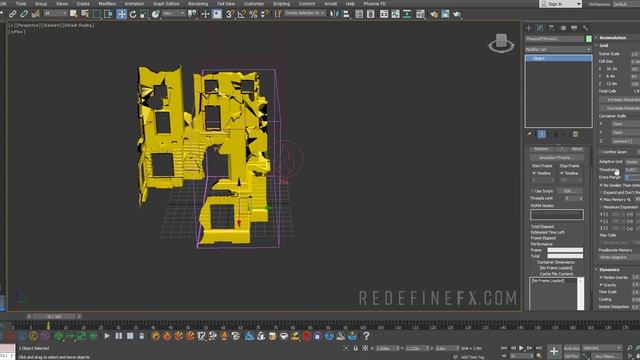Open Select by Name list icon
The image size is (640, 360).
click(85, 14)
